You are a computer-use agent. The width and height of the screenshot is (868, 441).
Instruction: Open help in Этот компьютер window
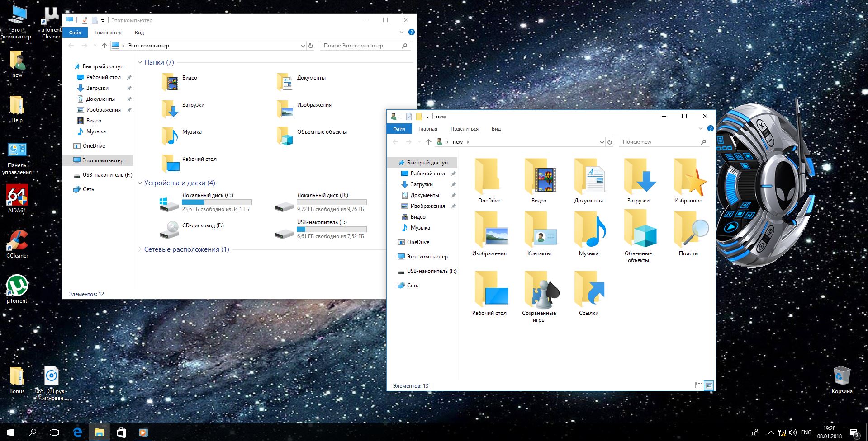point(411,32)
